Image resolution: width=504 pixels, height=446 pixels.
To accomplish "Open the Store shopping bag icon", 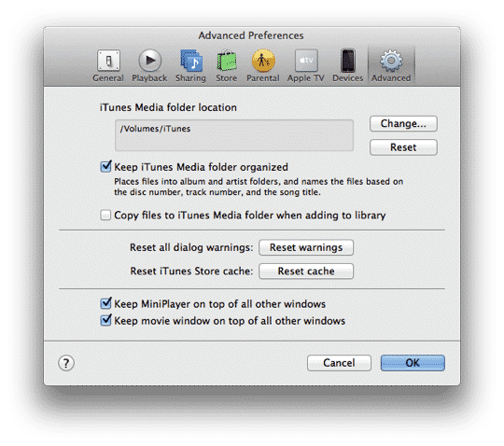I will click(227, 61).
